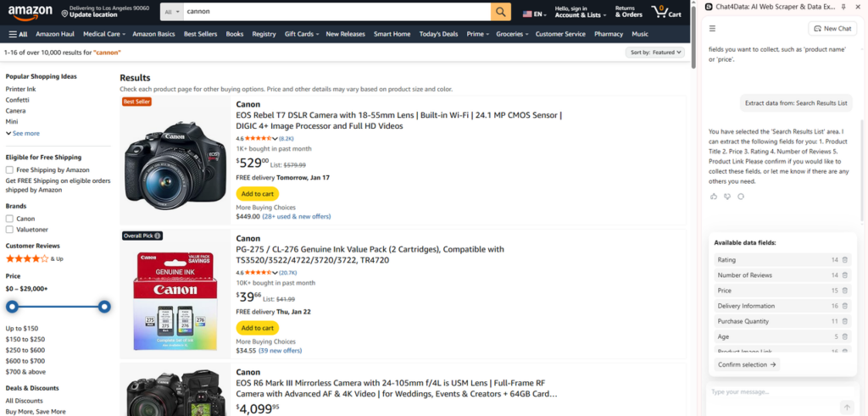Screen dimensions: 868x416
Task: Open the Chat4Data hamburger menu
Action: pos(713,28)
